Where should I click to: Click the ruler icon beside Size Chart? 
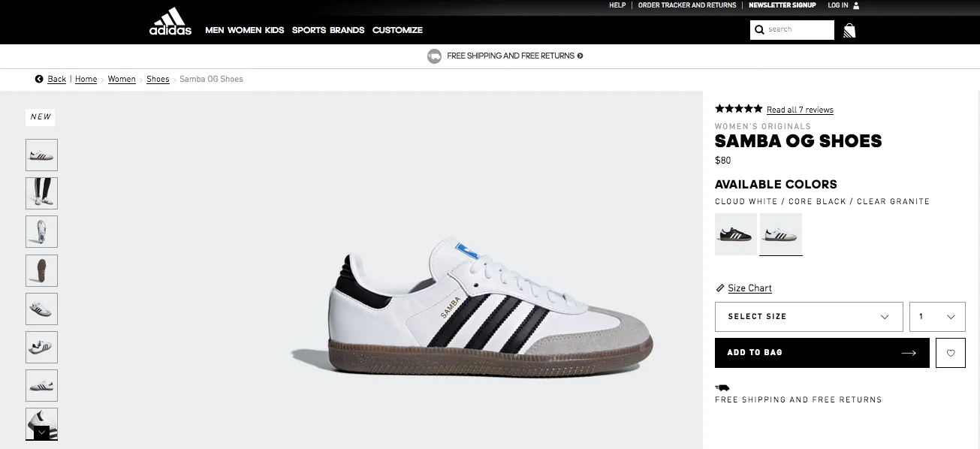click(x=720, y=288)
